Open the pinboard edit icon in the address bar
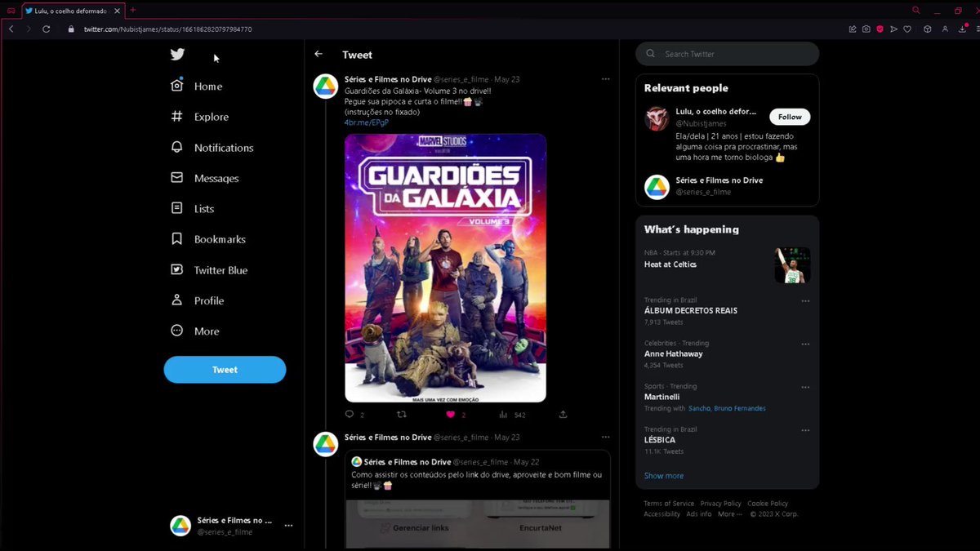The width and height of the screenshot is (980, 551). click(x=853, y=29)
